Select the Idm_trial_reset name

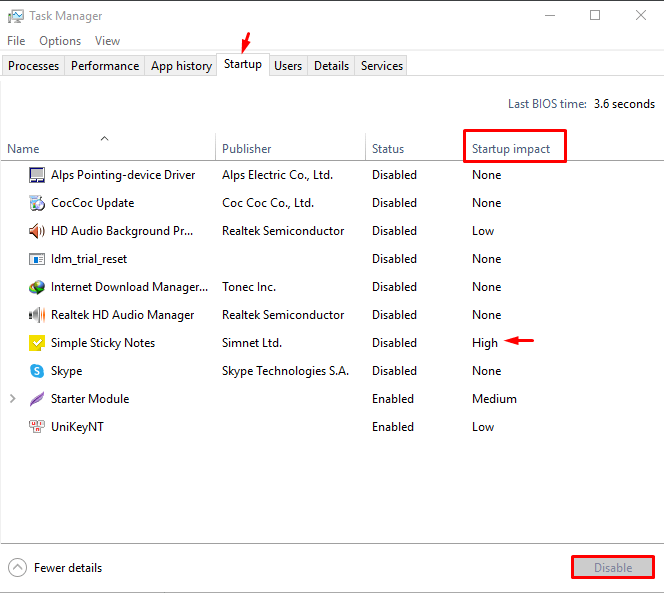point(89,259)
